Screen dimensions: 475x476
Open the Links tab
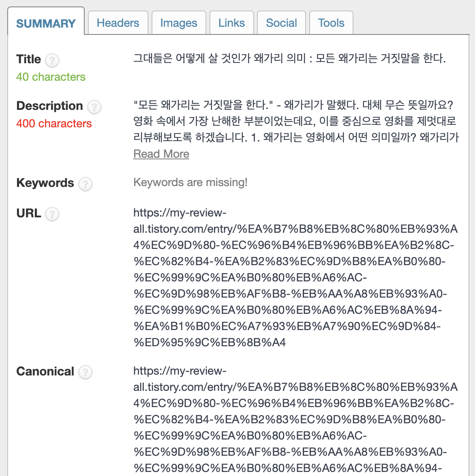231,23
